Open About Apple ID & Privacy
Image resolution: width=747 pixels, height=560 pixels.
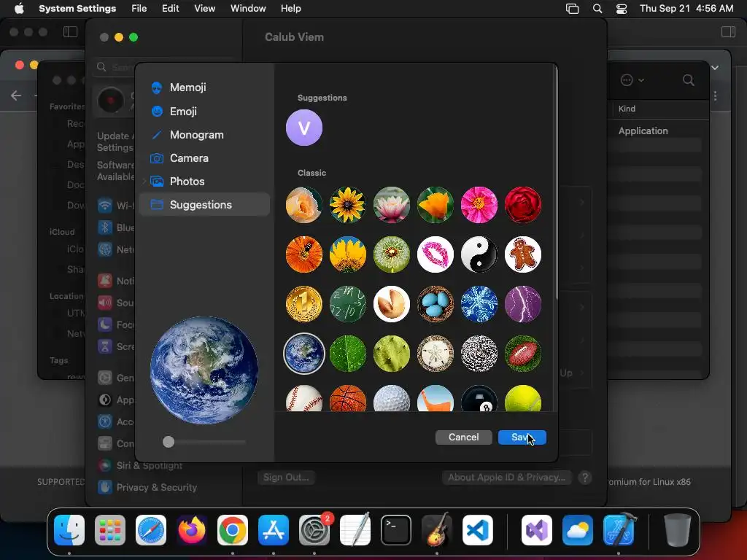[x=506, y=477]
